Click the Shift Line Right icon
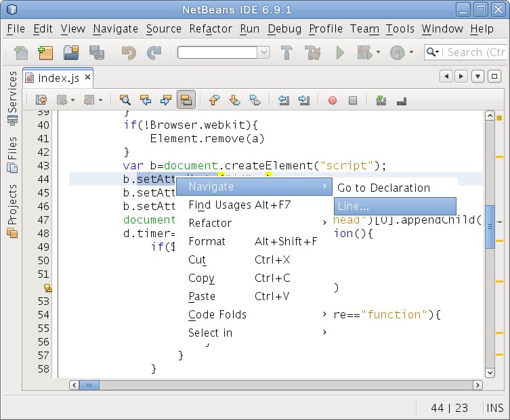Viewport: 510px width, 420px height. 304,100
